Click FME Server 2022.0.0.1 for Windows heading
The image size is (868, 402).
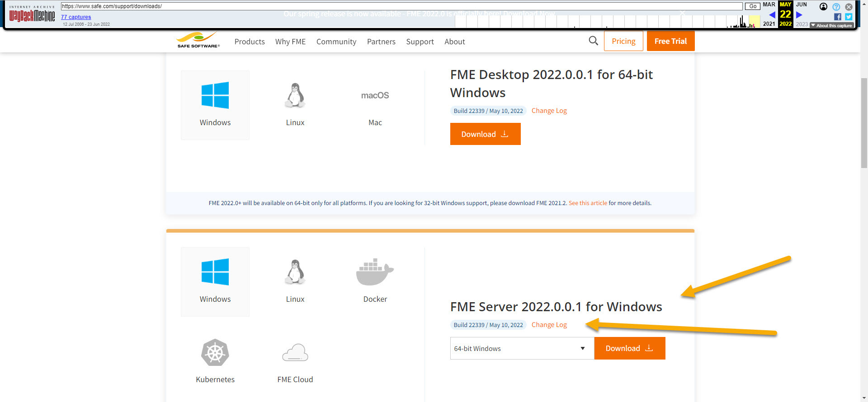tap(556, 307)
